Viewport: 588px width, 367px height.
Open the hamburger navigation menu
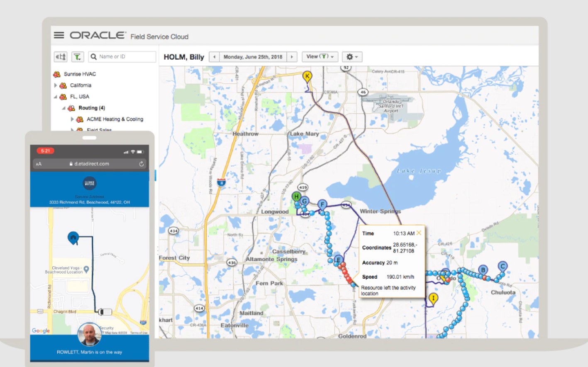59,35
